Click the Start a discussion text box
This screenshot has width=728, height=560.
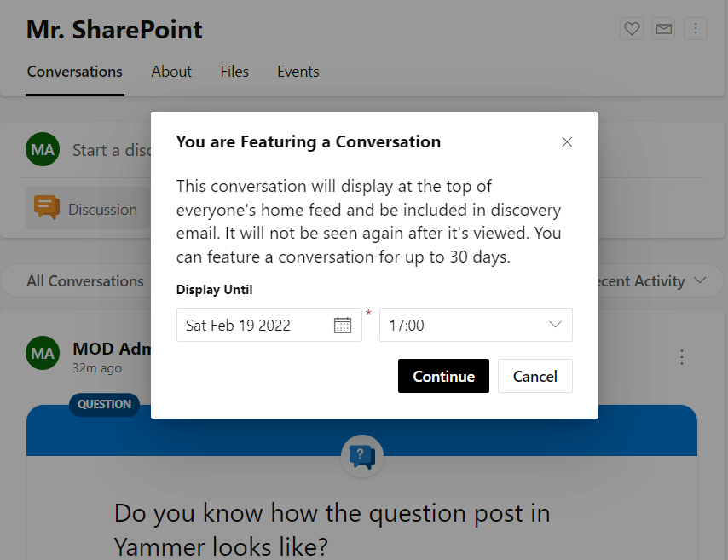pyautogui.click(x=112, y=150)
